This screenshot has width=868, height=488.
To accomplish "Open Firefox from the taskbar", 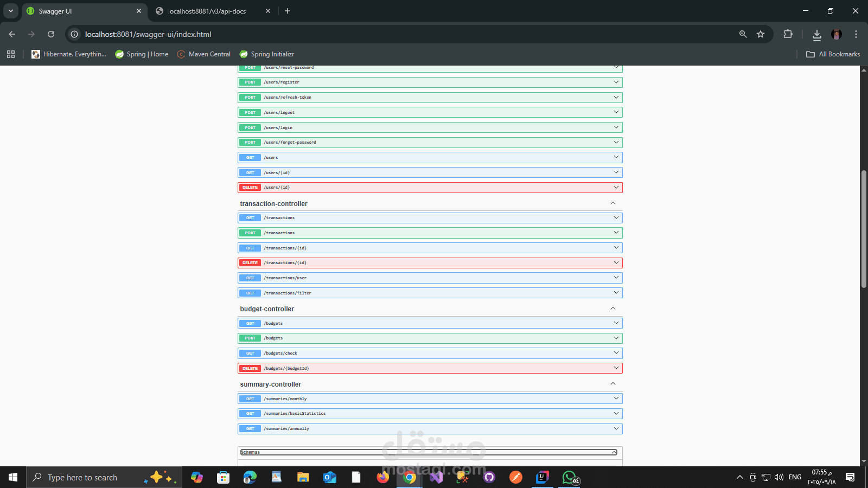I will pos(383,477).
